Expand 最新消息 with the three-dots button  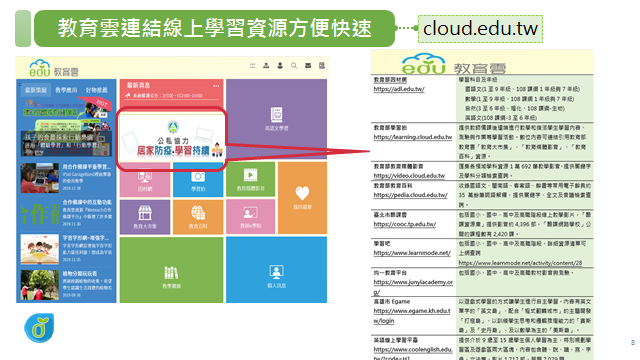pos(216,86)
